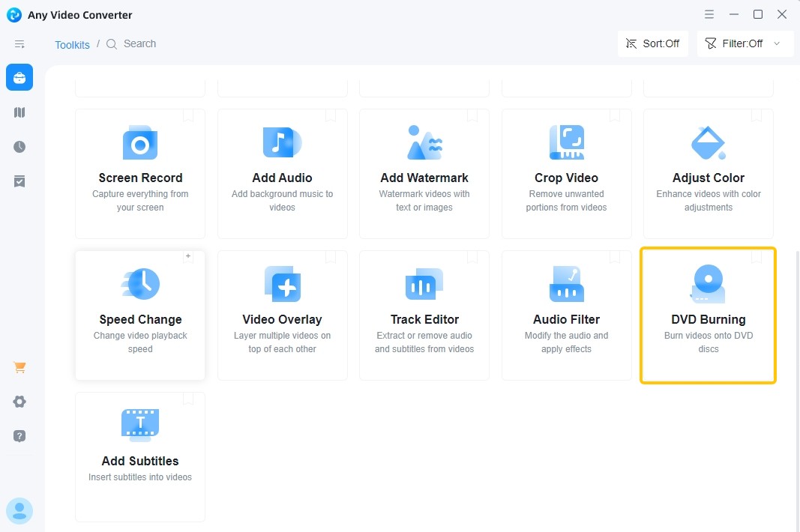Favorite the Audio Filter card
Image resolution: width=800 pixels, height=532 pixels.
[x=615, y=257]
